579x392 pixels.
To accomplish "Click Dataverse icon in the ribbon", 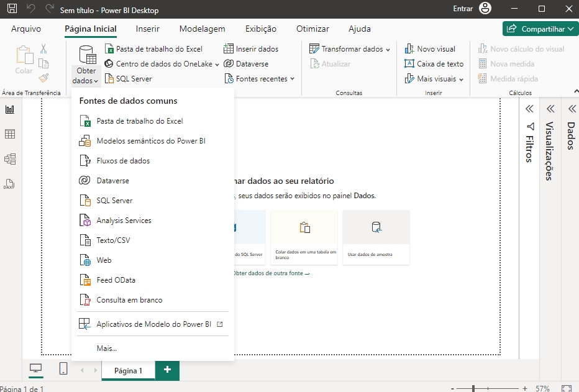I will 229,64.
